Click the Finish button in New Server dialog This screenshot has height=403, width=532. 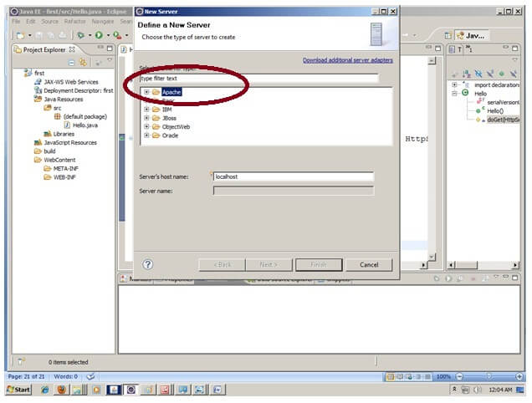pyautogui.click(x=319, y=264)
